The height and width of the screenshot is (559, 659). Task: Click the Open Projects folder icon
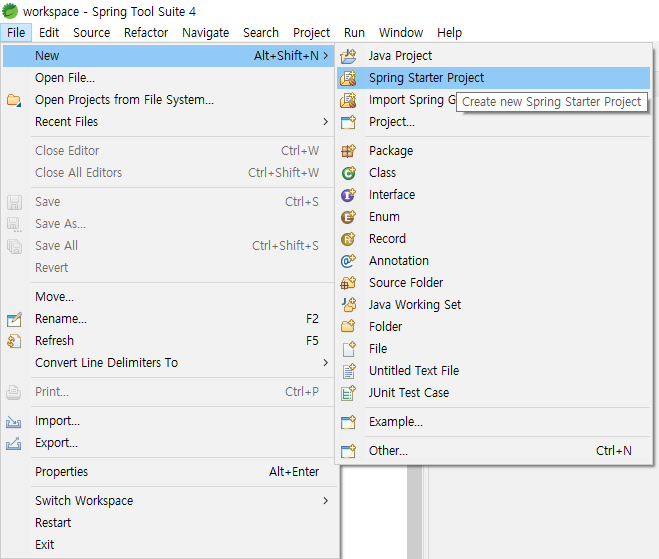coord(14,100)
